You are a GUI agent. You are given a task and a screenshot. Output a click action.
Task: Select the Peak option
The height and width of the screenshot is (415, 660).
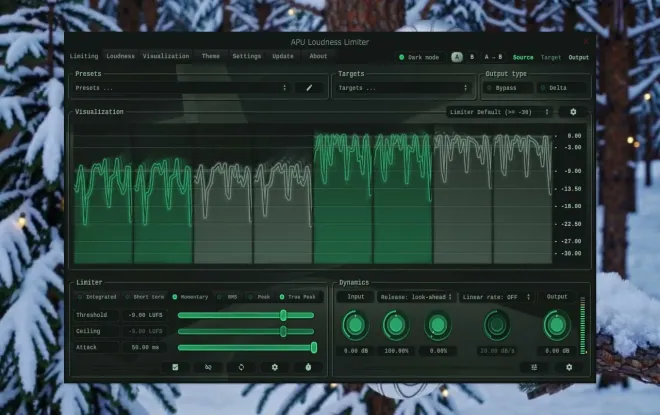click(x=259, y=297)
